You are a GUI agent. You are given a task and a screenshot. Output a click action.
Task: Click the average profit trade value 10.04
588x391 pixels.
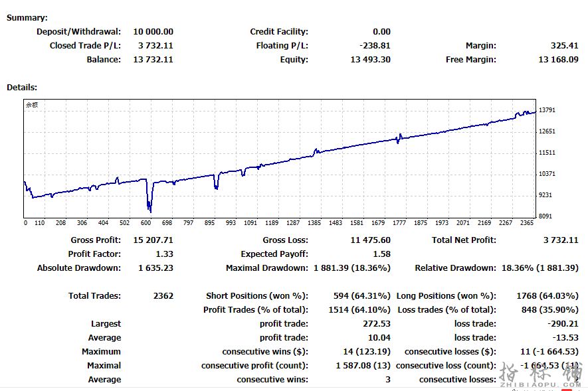[x=379, y=337]
